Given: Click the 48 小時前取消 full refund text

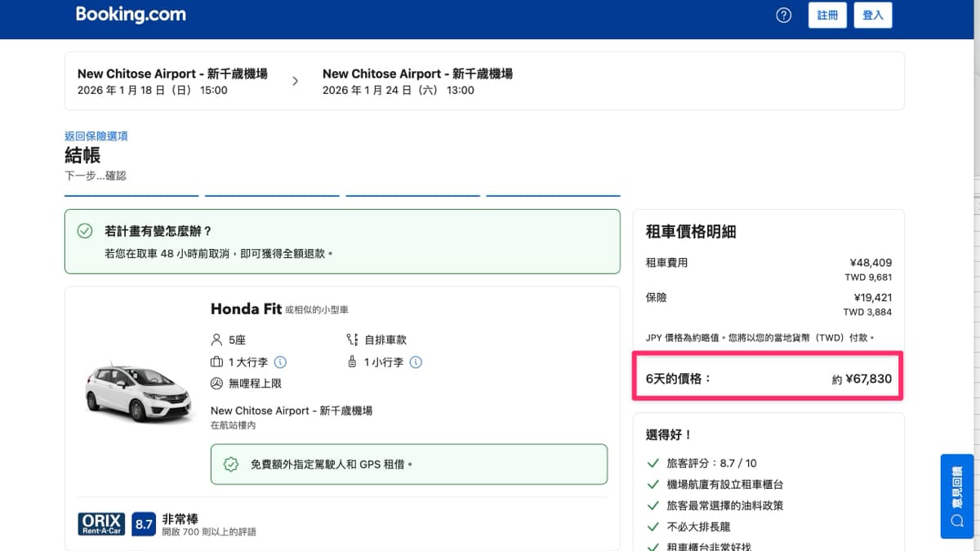Looking at the screenshot, I should [219, 253].
